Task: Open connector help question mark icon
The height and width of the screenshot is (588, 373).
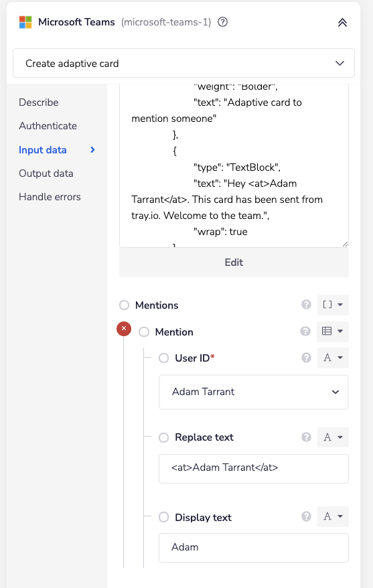Action: point(223,22)
